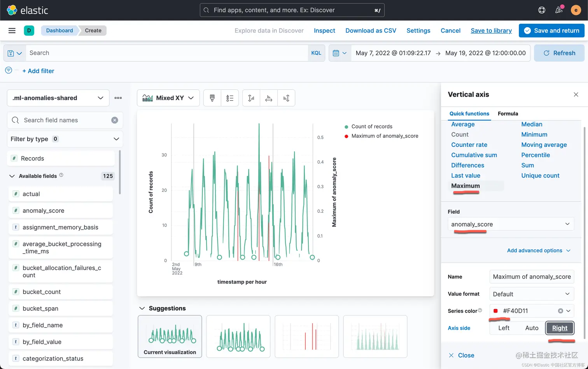Toggle Maximum of anomaly_score legend item
The width and height of the screenshot is (588, 369).
(x=385, y=136)
